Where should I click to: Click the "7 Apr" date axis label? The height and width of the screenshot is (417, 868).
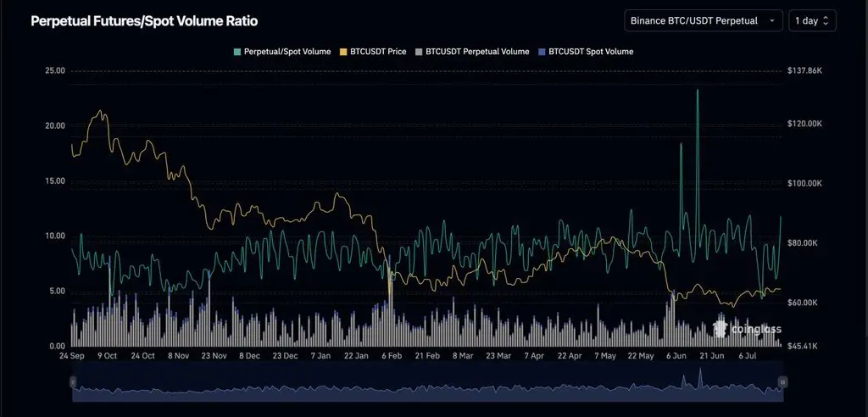pos(534,356)
